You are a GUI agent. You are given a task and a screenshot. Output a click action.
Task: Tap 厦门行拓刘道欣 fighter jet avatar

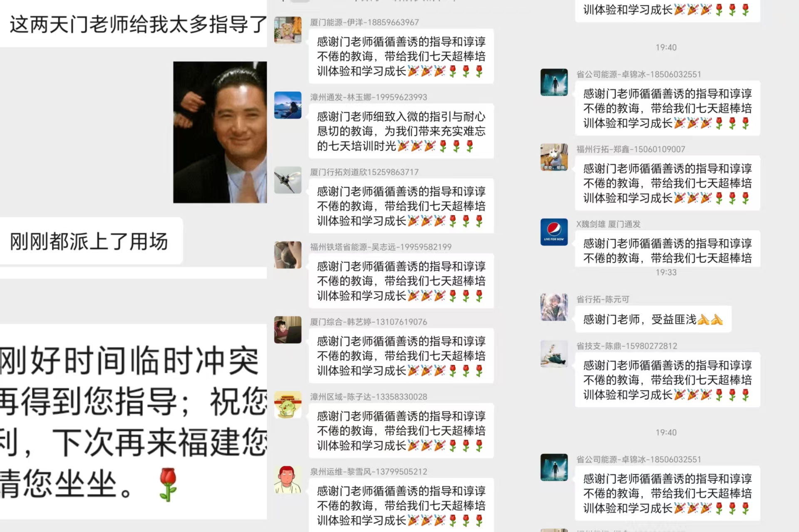(x=288, y=180)
